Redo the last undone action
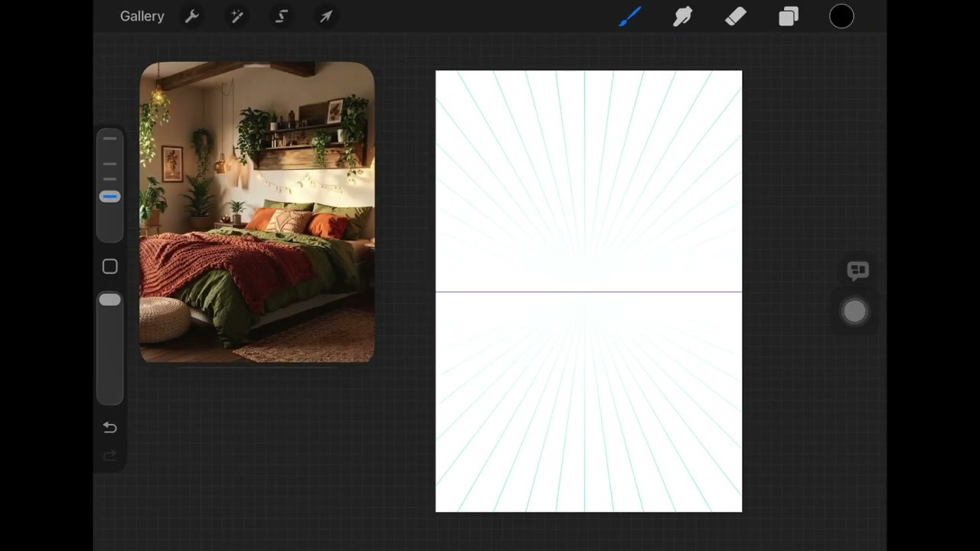The image size is (980, 551). (x=109, y=456)
